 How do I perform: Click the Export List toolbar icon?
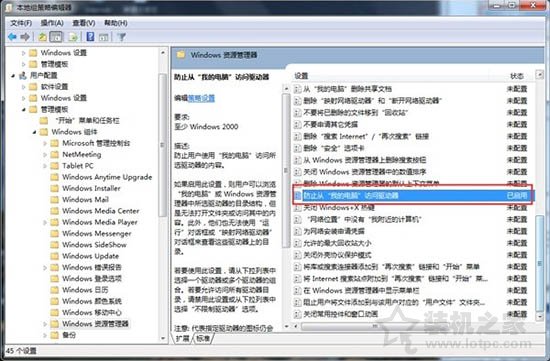point(73,37)
